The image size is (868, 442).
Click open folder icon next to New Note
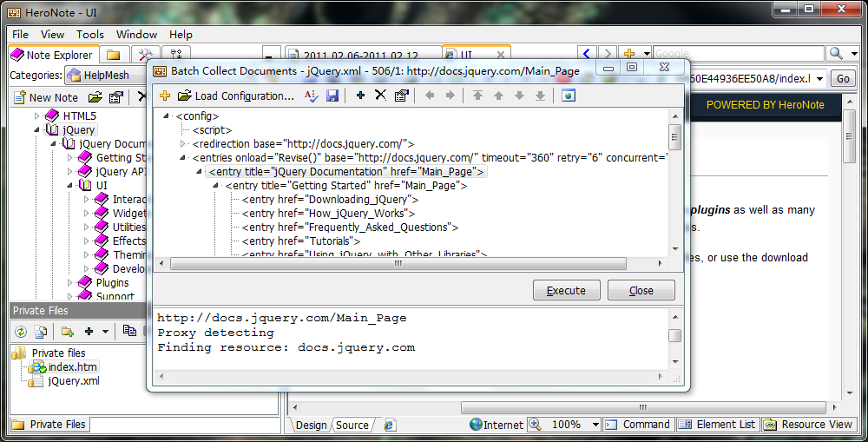pyautogui.click(x=95, y=97)
